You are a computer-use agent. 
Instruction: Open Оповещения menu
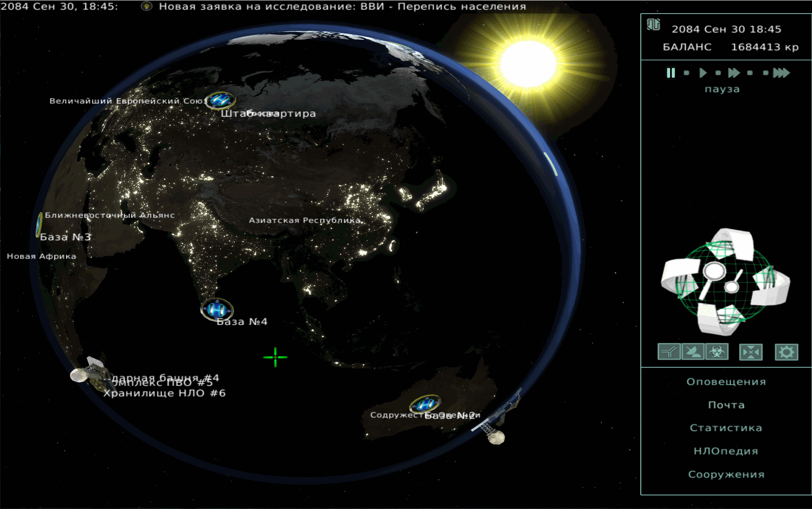[726, 382]
